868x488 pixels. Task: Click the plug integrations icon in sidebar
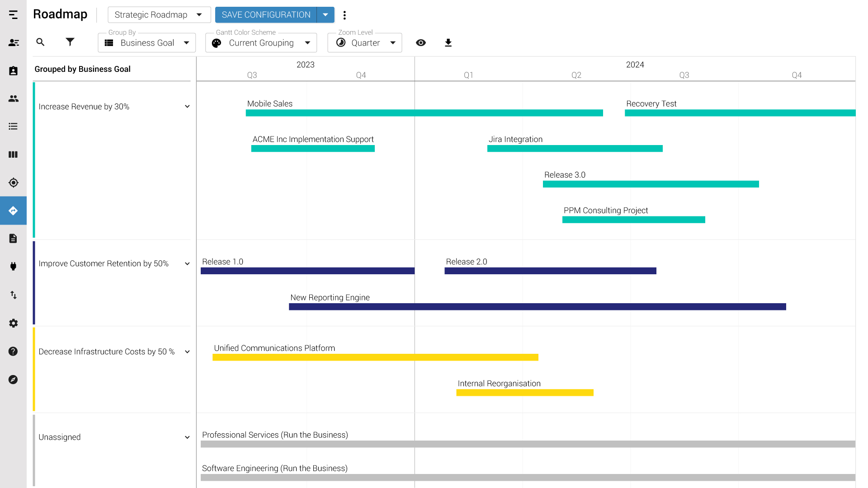[x=13, y=267]
